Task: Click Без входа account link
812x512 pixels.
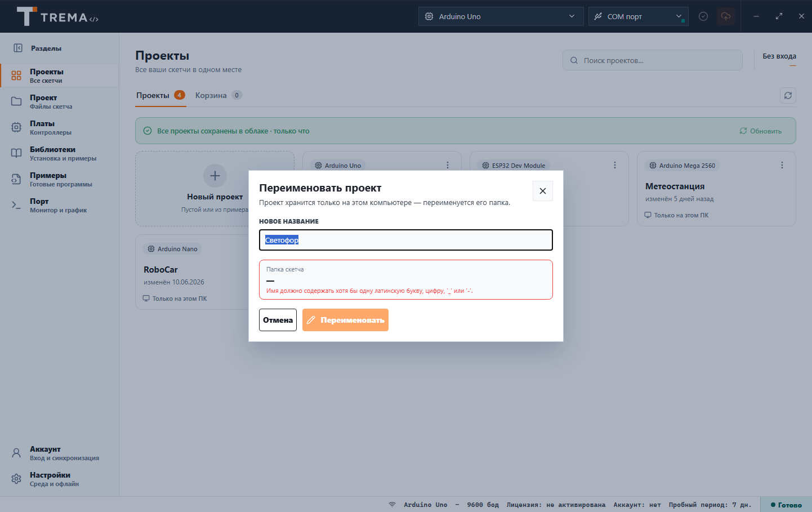Action: (779, 56)
